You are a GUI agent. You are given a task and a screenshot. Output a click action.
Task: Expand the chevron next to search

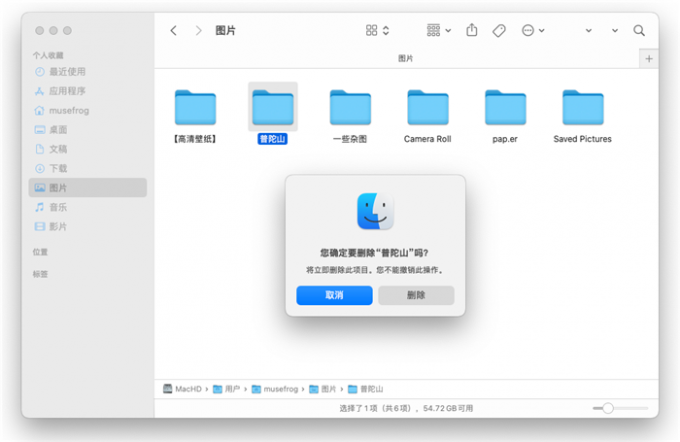[615, 30]
